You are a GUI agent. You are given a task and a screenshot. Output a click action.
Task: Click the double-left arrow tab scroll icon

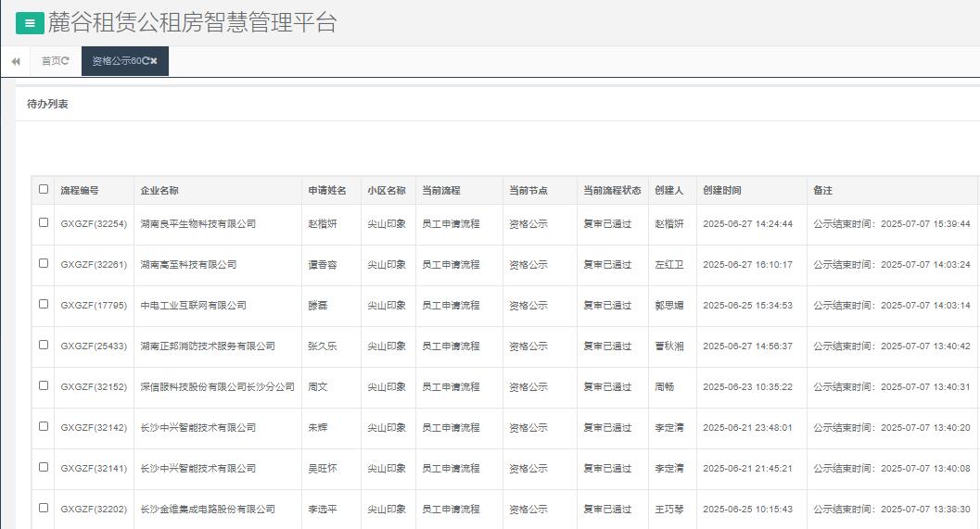16,61
